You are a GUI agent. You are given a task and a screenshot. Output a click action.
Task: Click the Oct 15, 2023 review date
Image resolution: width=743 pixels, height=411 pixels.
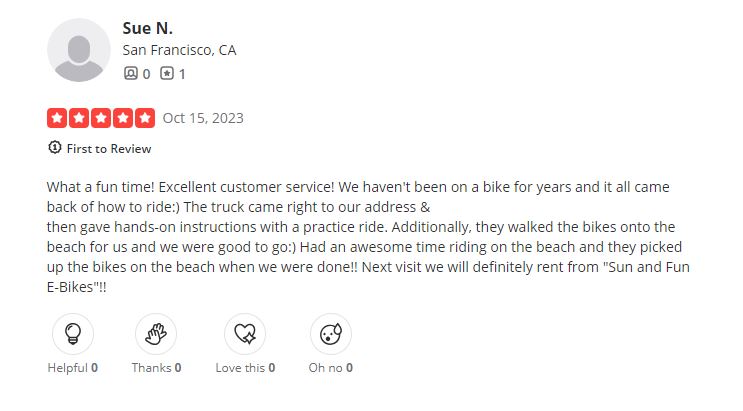tap(203, 118)
